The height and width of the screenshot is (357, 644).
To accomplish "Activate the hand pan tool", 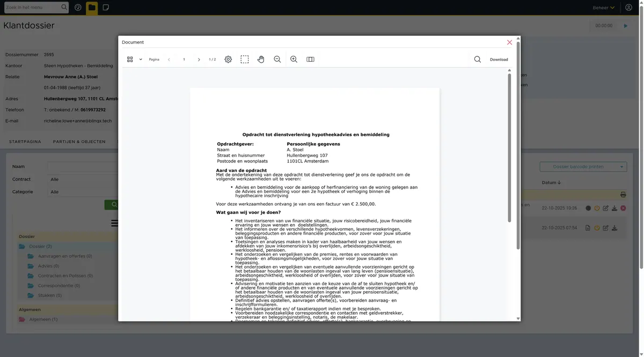I will tap(261, 59).
